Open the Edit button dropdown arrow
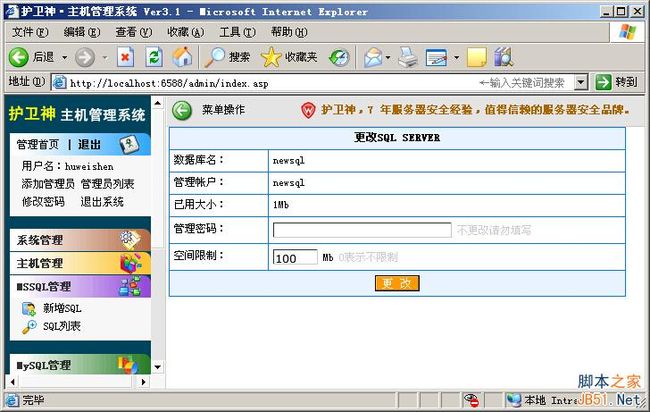650x412 pixels. (456, 57)
